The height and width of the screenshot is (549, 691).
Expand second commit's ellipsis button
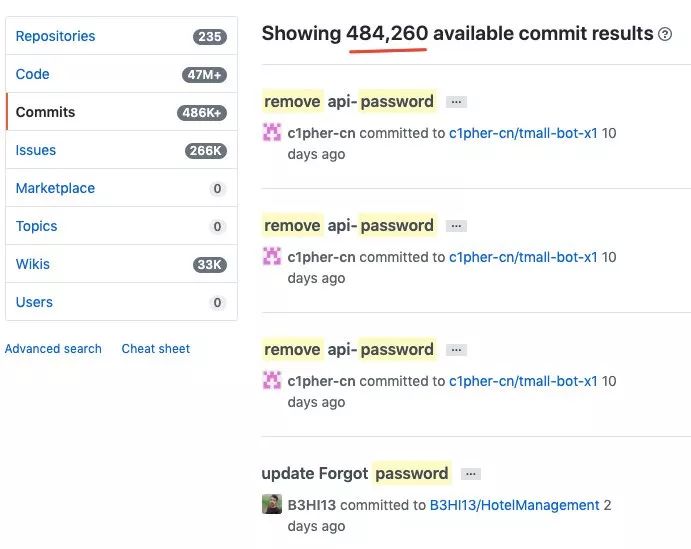click(456, 226)
